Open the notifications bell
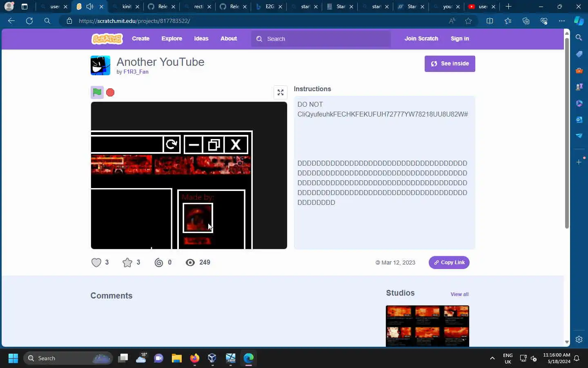 [577, 358]
